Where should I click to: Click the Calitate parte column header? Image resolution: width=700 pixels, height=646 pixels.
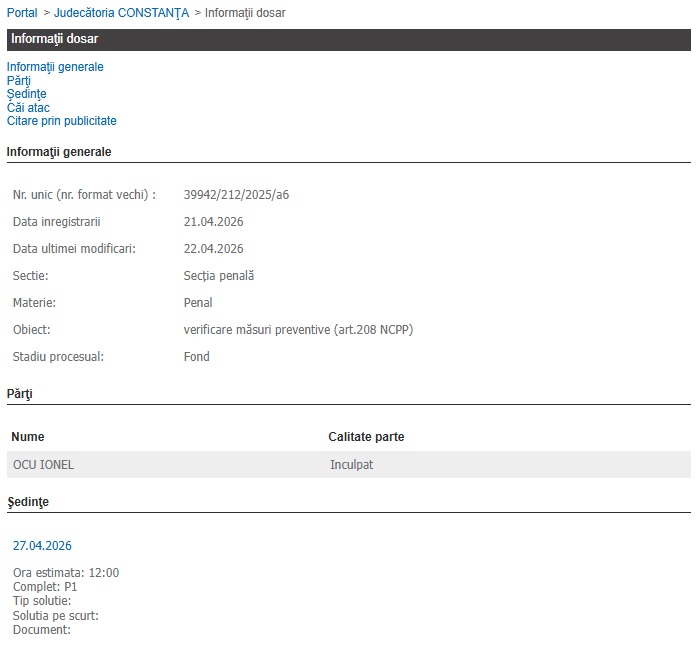(x=366, y=437)
